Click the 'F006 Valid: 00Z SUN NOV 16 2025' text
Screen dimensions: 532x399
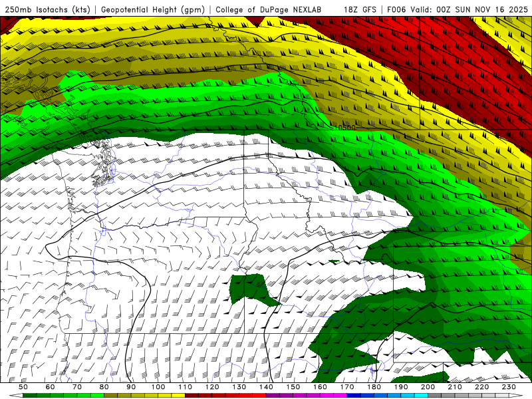458,9
